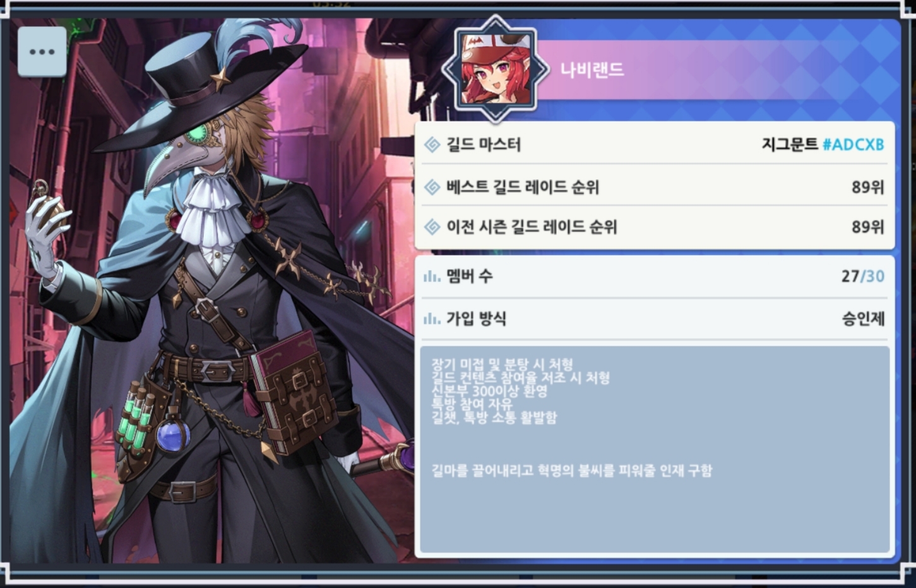The height and width of the screenshot is (588, 916).
Task: Click the 베스트 길드 레이드 순위 label
Action: pos(523,187)
